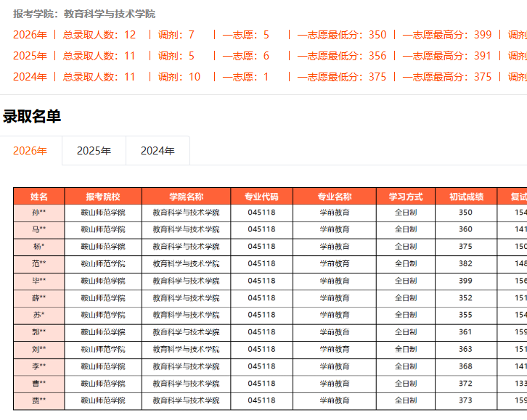Click the 学习方式 column header
The width and height of the screenshot is (527, 420).
coord(406,197)
